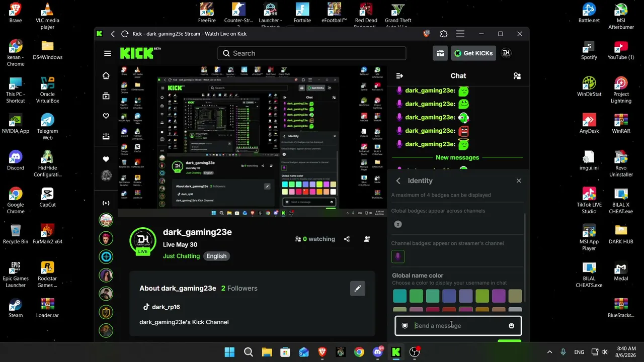Viewport: 644px width, 362px height.
Task: Focus the Send a message field
Action: point(457,326)
